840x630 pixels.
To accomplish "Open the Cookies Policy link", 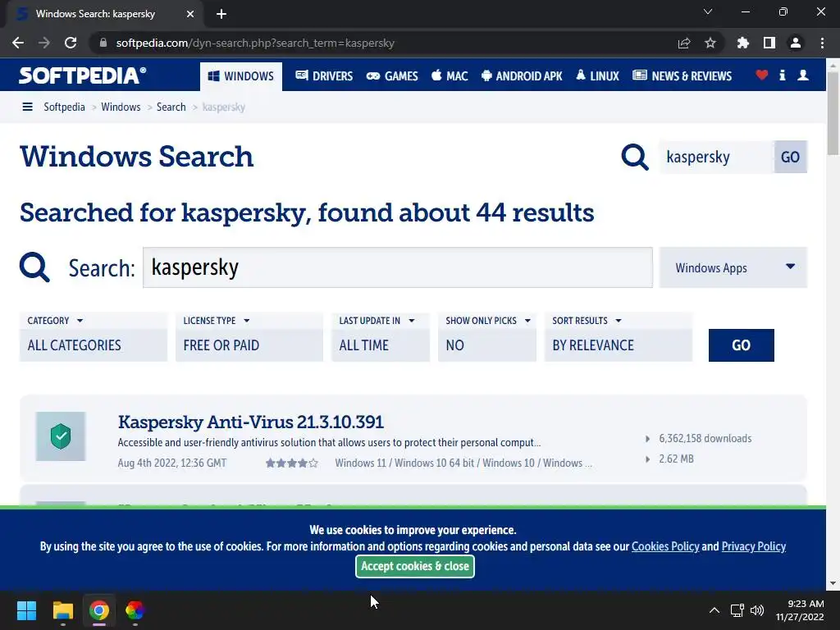I will coord(665,546).
